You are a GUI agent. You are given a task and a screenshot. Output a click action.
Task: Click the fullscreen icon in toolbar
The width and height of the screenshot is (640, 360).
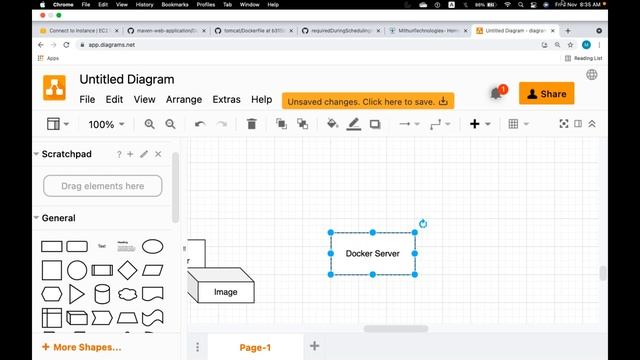(x=564, y=124)
